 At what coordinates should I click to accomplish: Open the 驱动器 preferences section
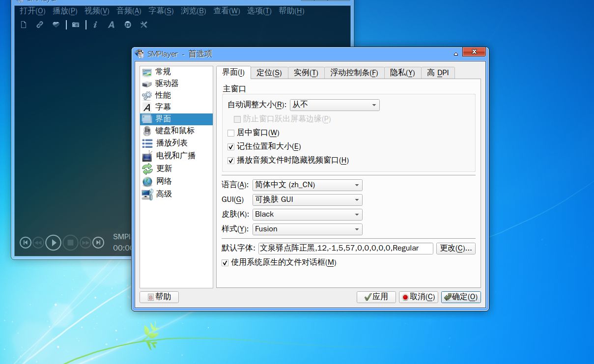pyautogui.click(x=176, y=84)
